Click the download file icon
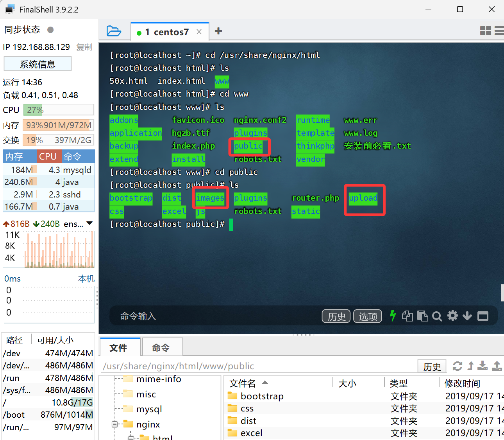 (483, 366)
